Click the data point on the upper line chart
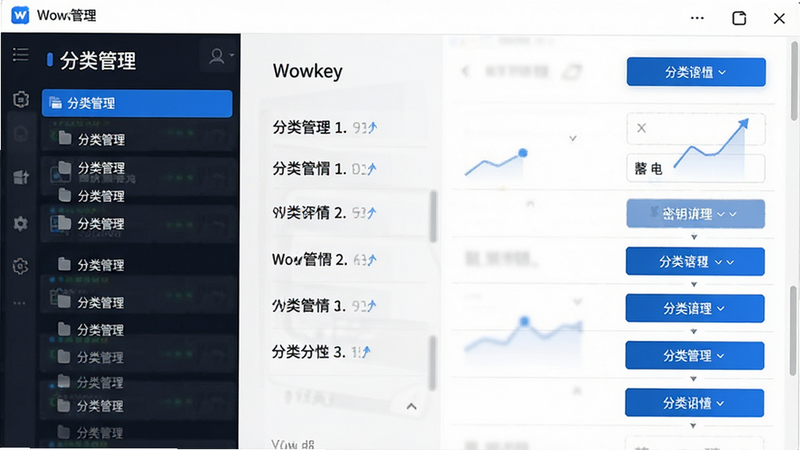Viewport: 800px width, 450px height. (x=522, y=153)
